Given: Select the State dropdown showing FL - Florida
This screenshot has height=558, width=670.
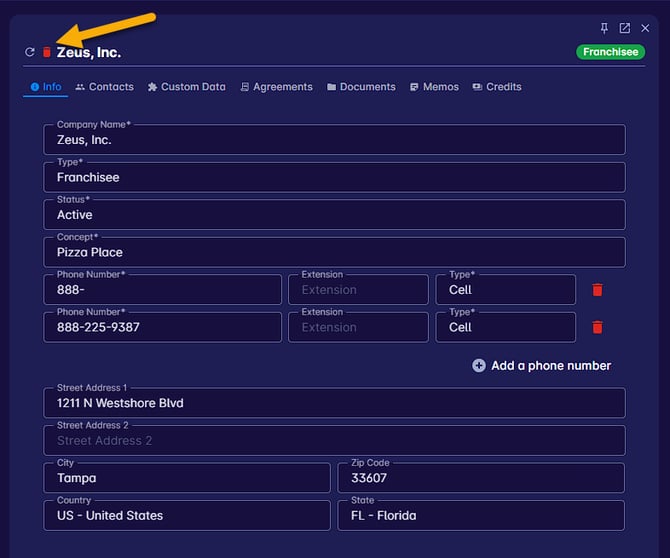Looking at the screenshot, I should pos(481,515).
